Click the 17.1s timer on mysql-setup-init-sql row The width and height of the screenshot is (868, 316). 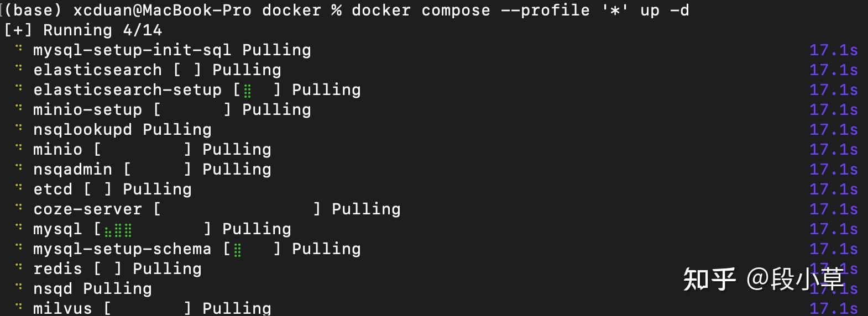(x=833, y=50)
